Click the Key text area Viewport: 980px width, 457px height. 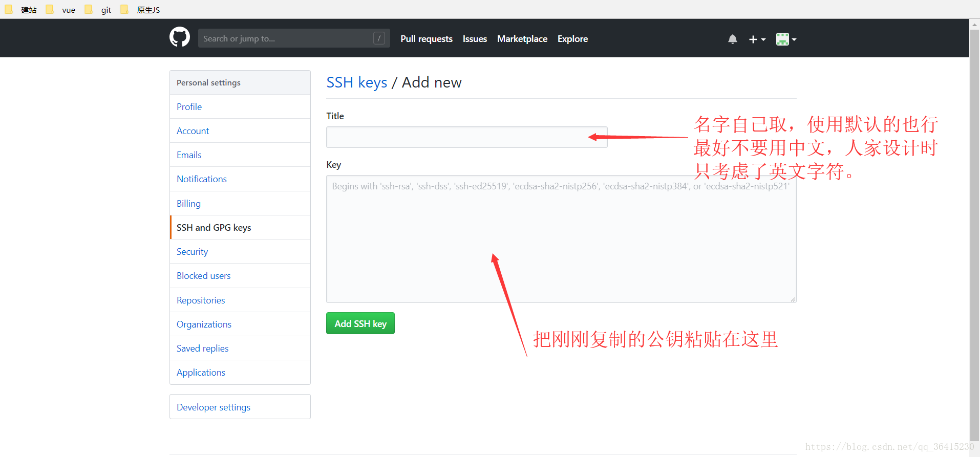pyautogui.click(x=561, y=239)
